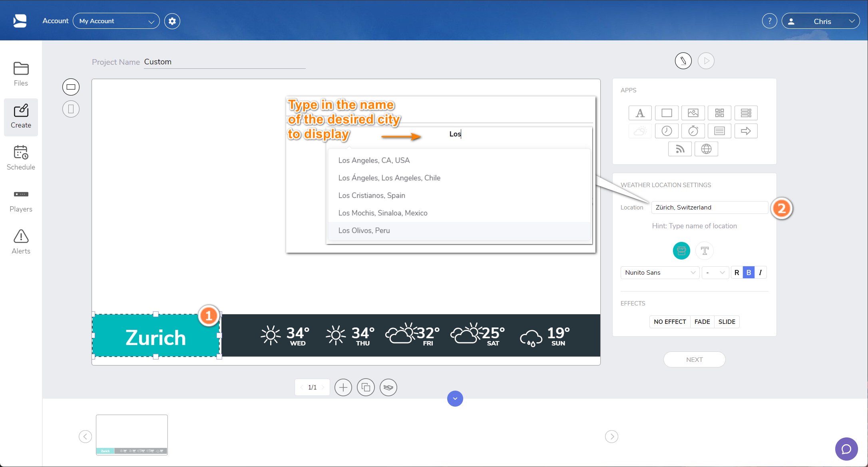The image size is (868, 467).
Task: Select FADE effect
Action: 702,322
